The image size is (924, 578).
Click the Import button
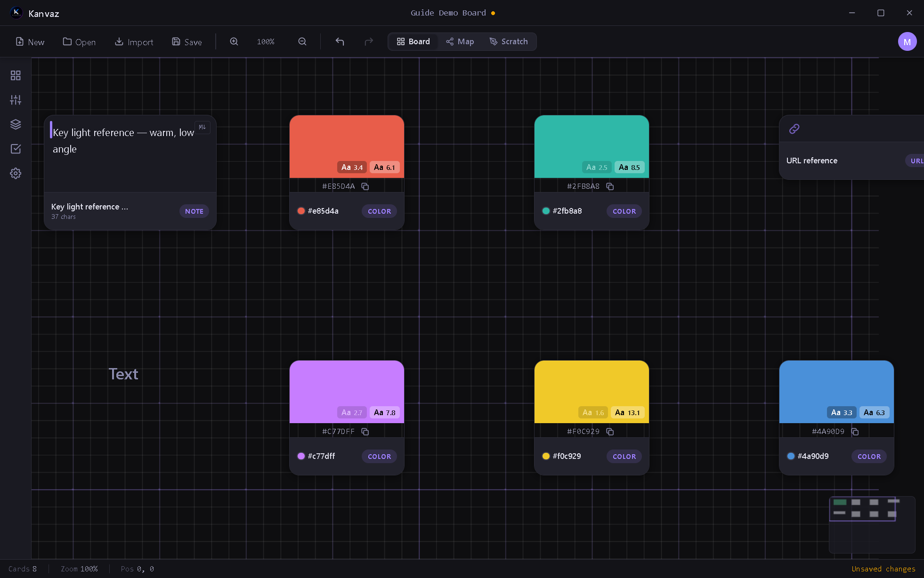click(134, 42)
